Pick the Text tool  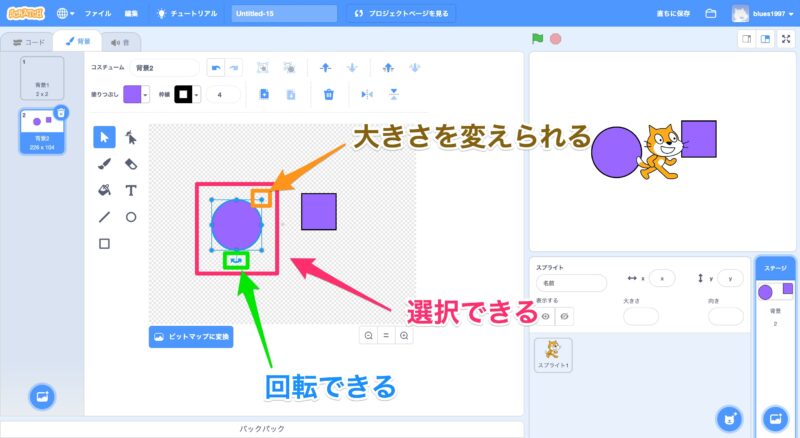click(131, 189)
